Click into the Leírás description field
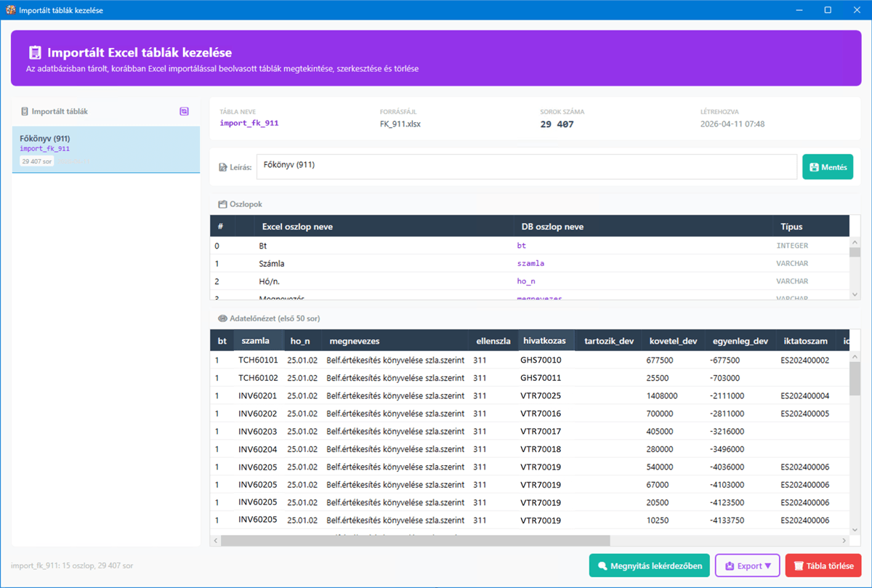Viewport: 872px width, 588px height. (x=527, y=167)
